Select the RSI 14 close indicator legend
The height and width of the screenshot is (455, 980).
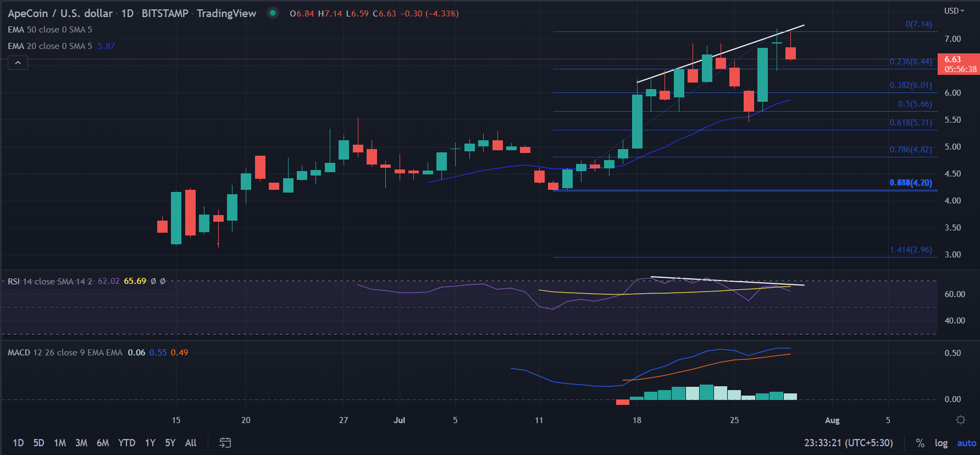(50, 281)
